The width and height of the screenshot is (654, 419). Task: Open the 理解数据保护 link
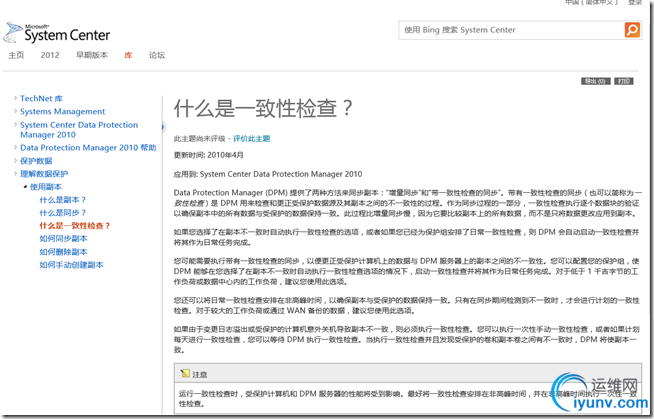click(44, 174)
